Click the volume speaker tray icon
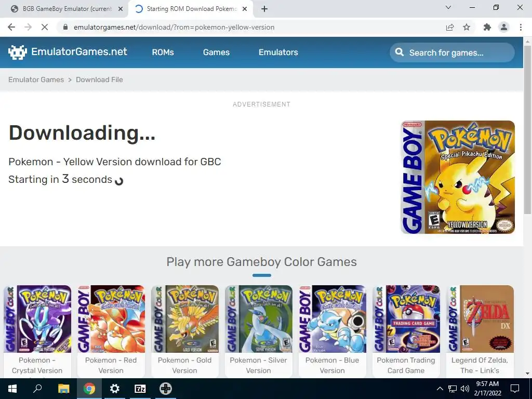The height and width of the screenshot is (399, 532). pos(465,389)
